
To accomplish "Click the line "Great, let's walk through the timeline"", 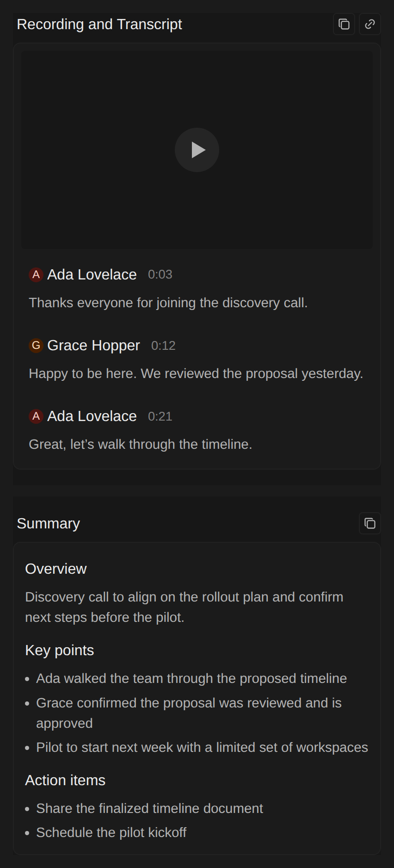I will click(x=141, y=444).
